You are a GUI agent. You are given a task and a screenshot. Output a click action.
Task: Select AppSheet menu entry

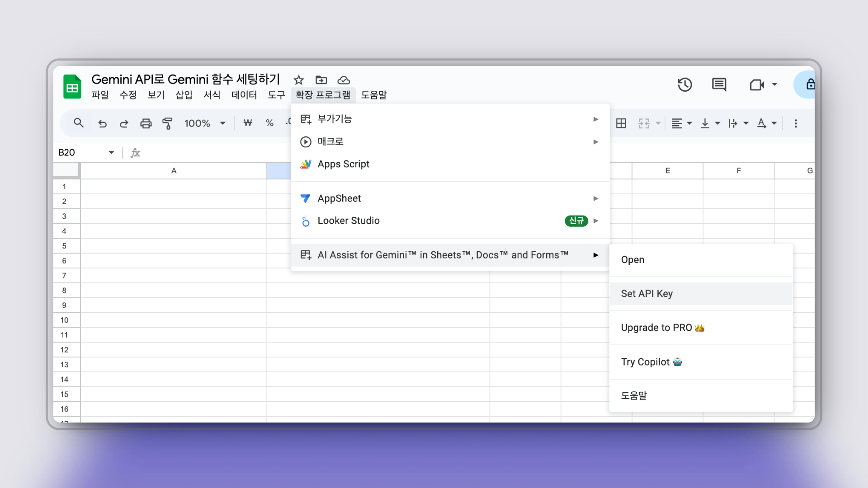pyautogui.click(x=450, y=198)
